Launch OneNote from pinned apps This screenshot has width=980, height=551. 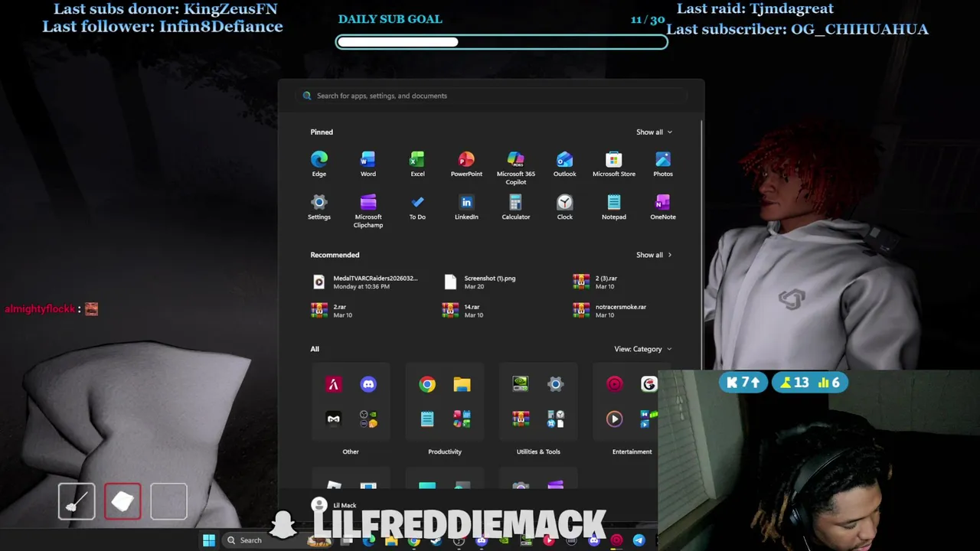663,207
